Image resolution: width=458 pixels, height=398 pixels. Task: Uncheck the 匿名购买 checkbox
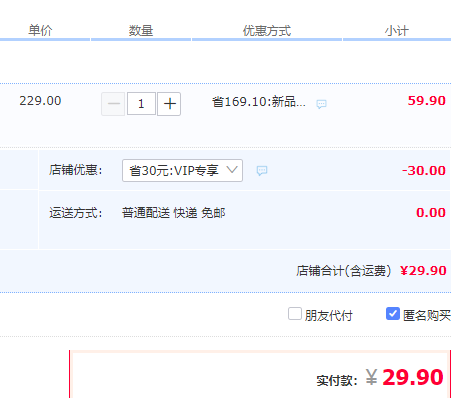point(393,314)
